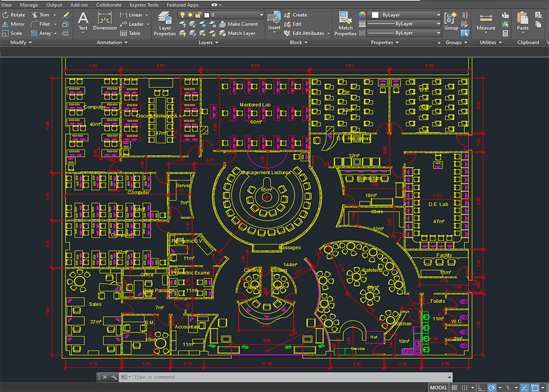Open the Express Tools tab

point(144,5)
